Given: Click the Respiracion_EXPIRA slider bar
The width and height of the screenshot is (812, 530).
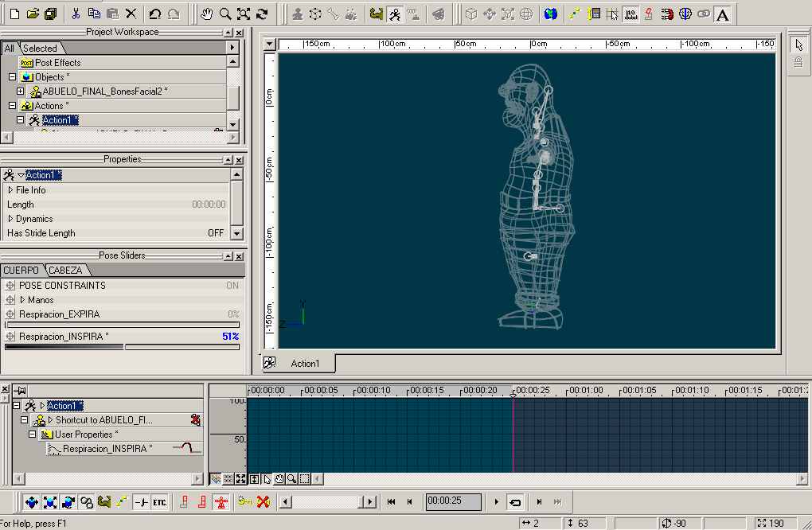Looking at the screenshot, I should click(x=122, y=325).
